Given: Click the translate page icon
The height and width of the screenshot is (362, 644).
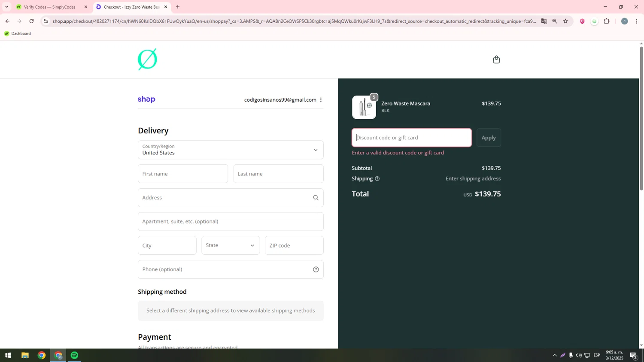Looking at the screenshot, I should click(x=544, y=21).
